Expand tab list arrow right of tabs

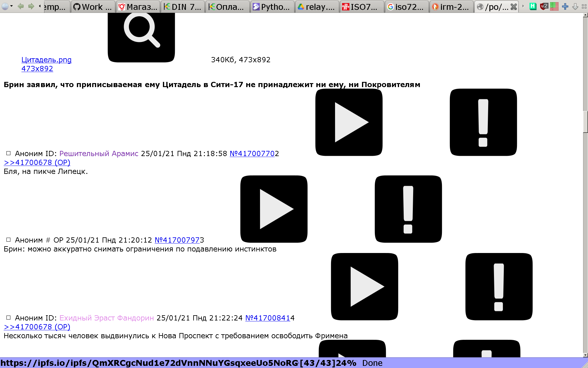523,6
